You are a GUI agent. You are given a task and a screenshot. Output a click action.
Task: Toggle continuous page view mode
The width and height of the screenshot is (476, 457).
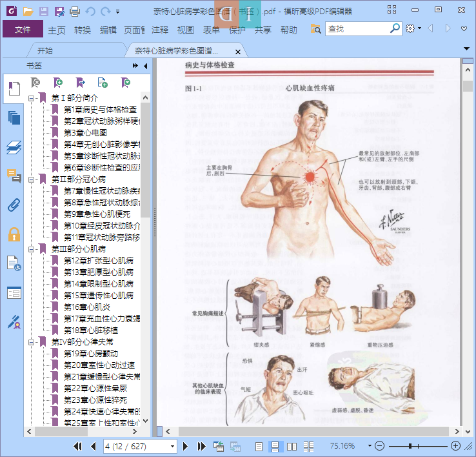tap(275, 447)
